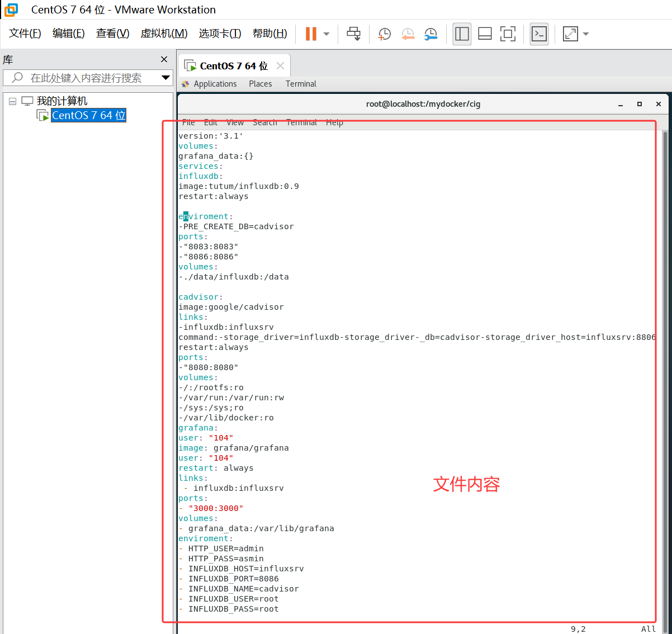
Task: Open the library search filter dropdown
Action: (x=165, y=78)
